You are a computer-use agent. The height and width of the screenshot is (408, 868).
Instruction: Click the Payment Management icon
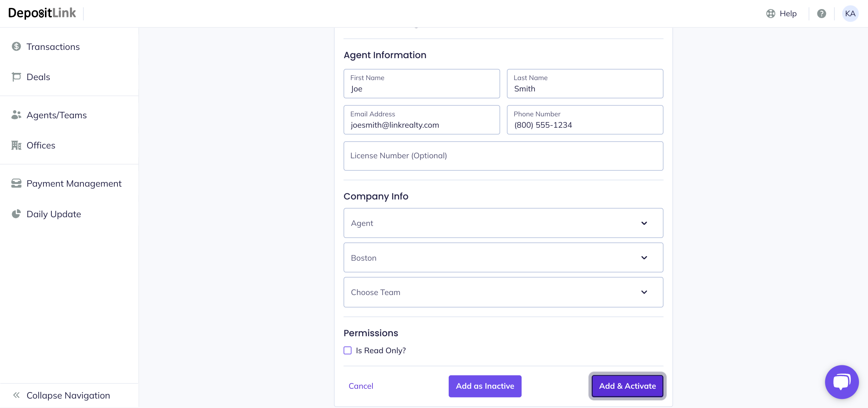click(x=16, y=184)
